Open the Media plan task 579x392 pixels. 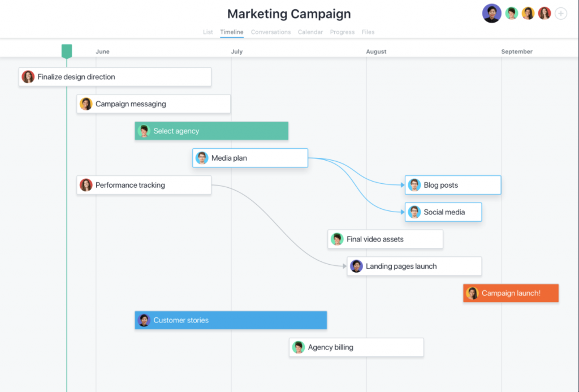pyautogui.click(x=250, y=158)
